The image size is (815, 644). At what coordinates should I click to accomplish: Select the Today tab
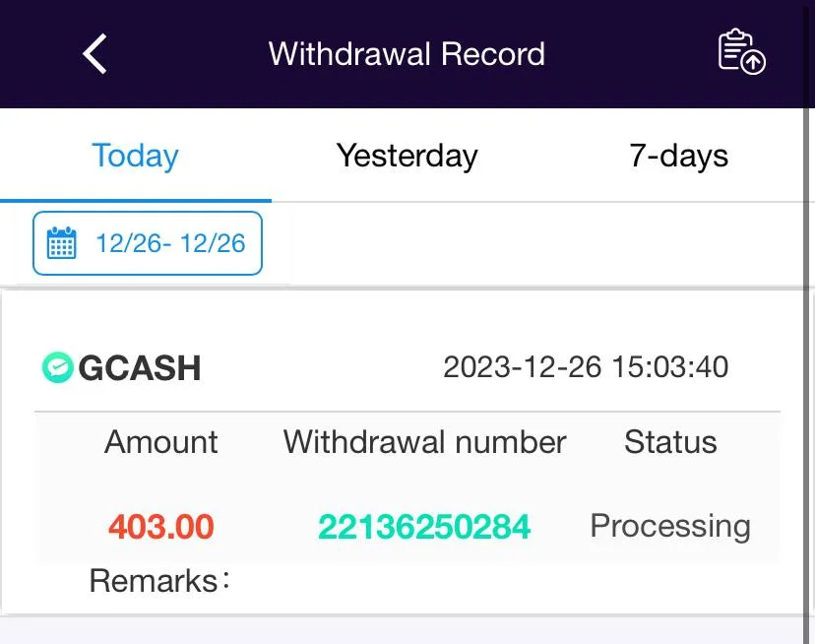click(x=135, y=155)
